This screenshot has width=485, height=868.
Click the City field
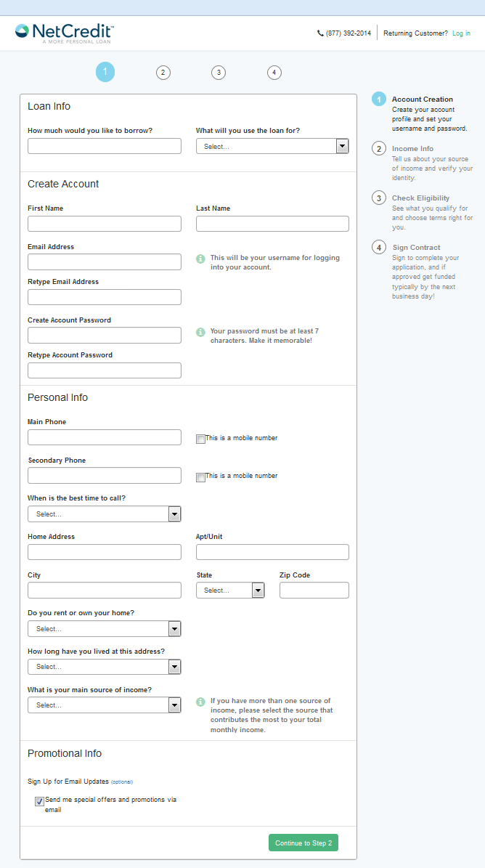[105, 590]
